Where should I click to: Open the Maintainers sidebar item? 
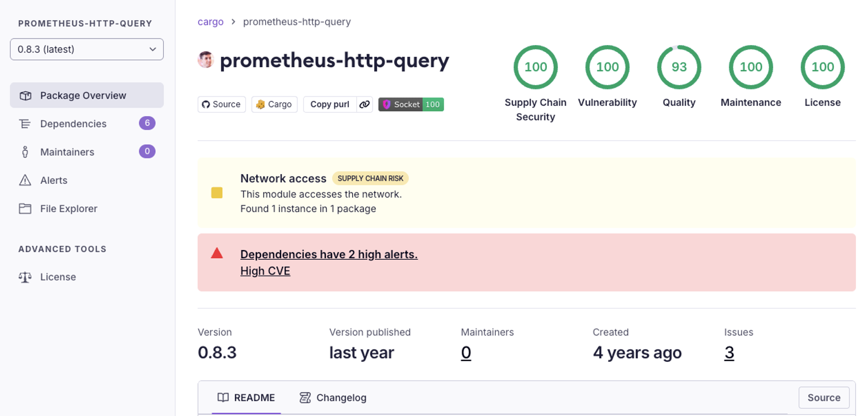coord(87,152)
